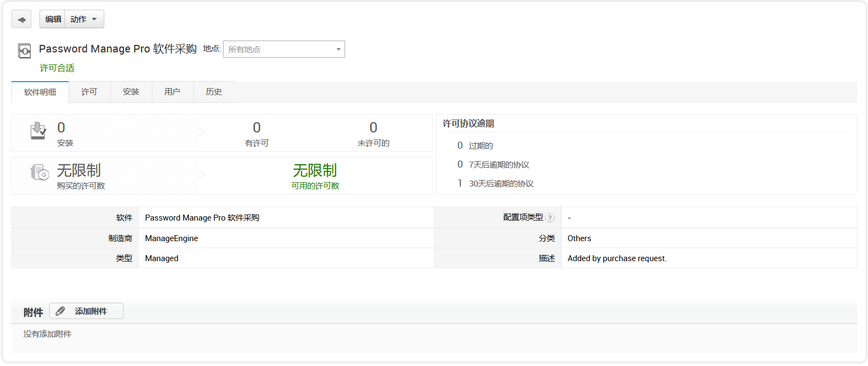This screenshot has height=366, width=868.
Task: Switch to the 历史 tab
Action: pyautogui.click(x=214, y=92)
